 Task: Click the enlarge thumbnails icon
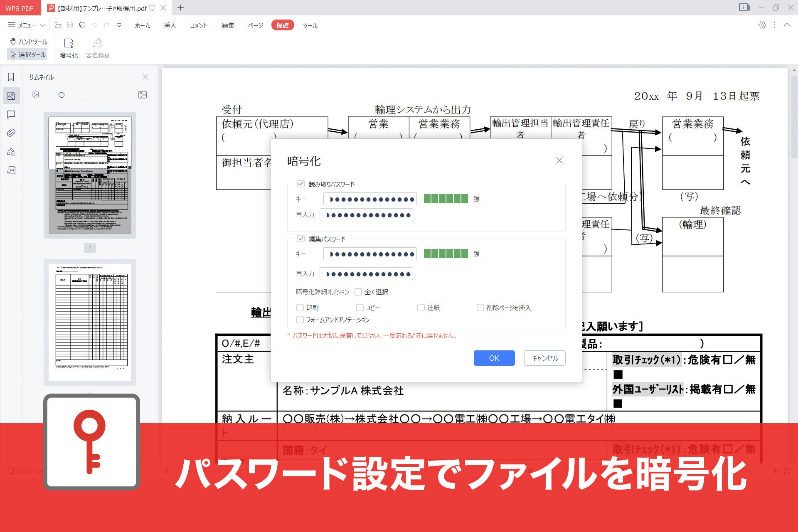pyautogui.click(x=143, y=95)
